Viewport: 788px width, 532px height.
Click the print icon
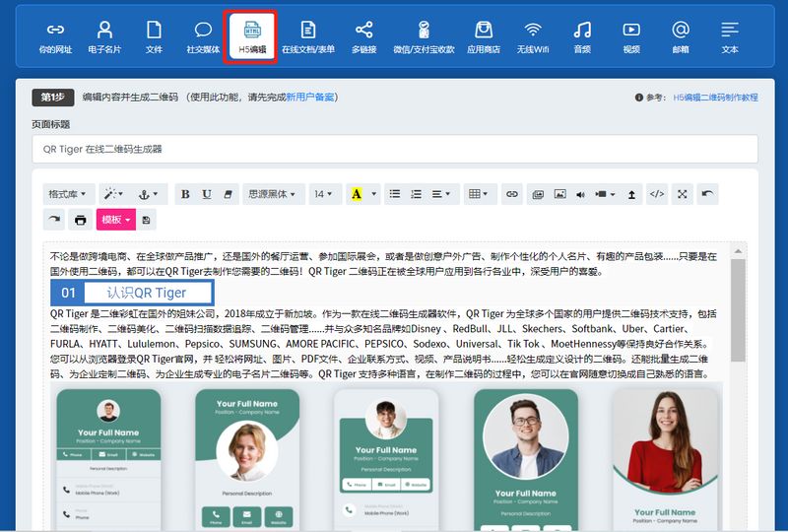(x=81, y=220)
